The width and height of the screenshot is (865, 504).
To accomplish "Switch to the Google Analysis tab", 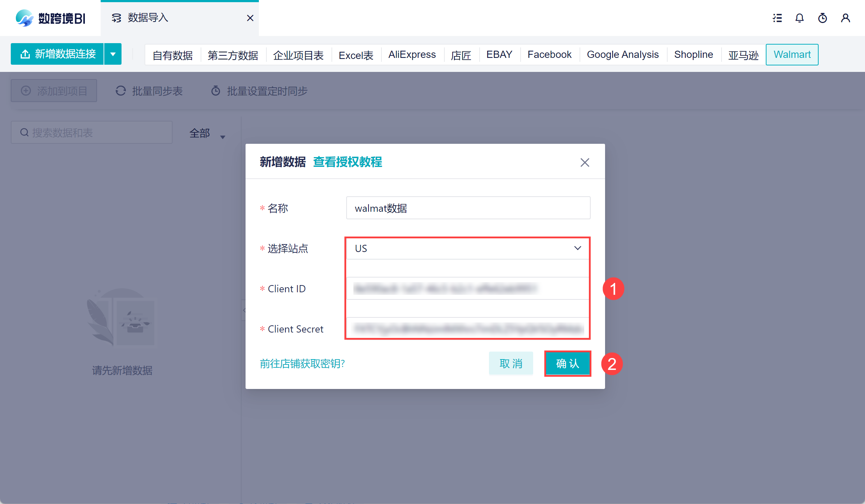I will [x=623, y=55].
